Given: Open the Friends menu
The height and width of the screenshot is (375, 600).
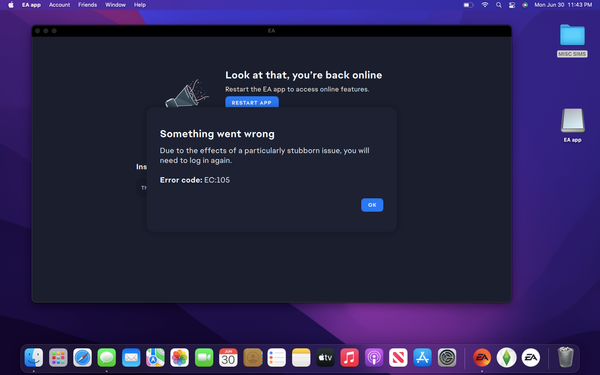Looking at the screenshot, I should click(x=87, y=5).
